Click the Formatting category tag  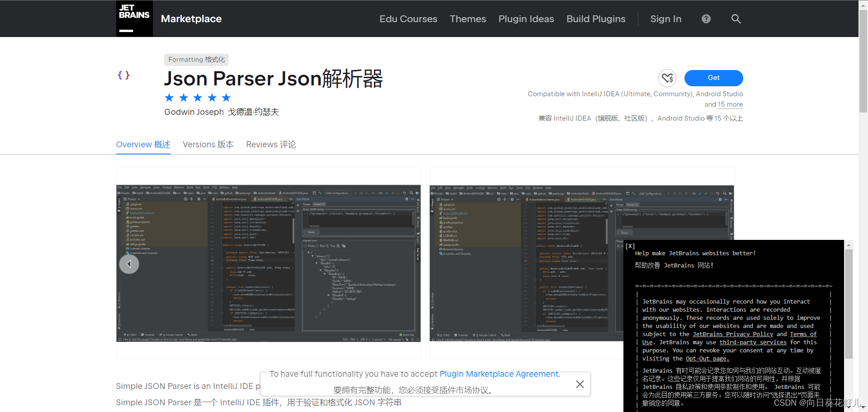pyautogui.click(x=196, y=60)
